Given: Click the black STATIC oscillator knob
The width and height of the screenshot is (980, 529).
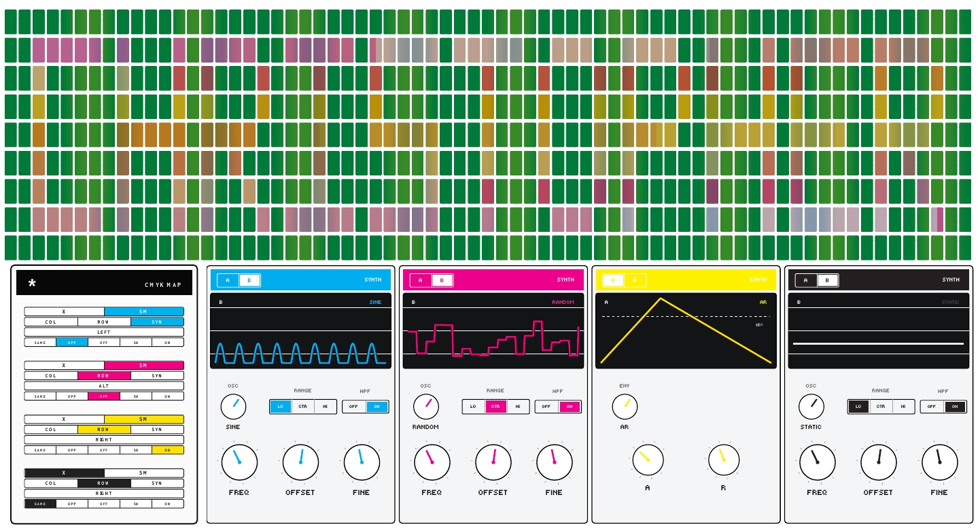Looking at the screenshot, I should [x=811, y=407].
